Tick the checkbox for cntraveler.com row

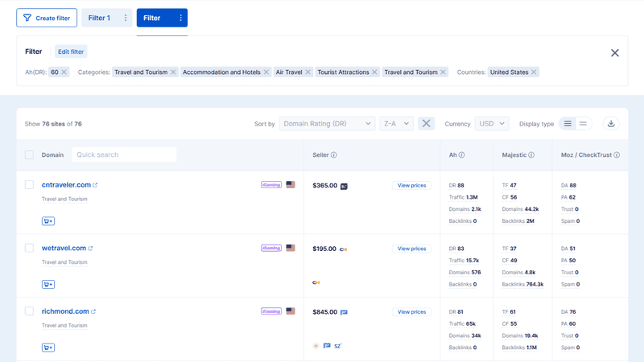29,185
